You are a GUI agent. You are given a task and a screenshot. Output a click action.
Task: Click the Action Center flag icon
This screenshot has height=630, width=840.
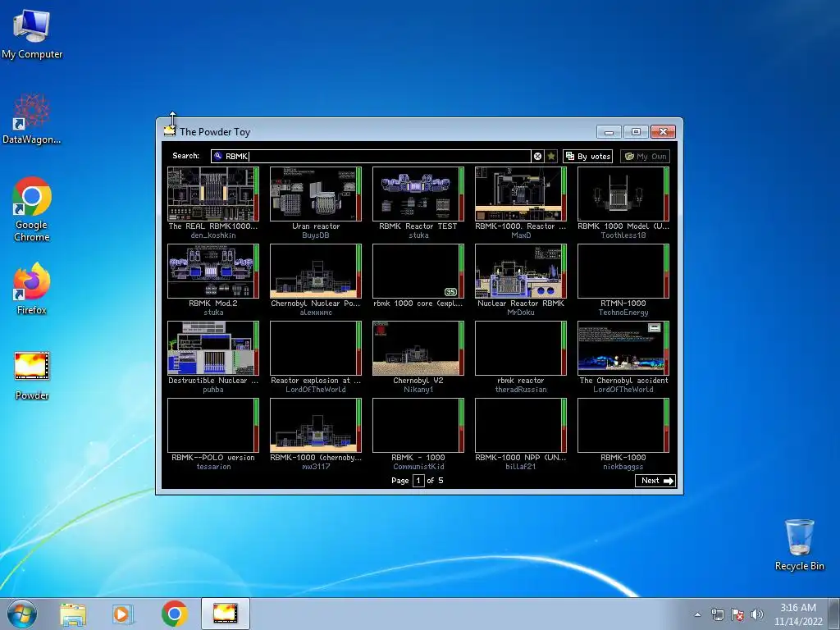[737, 614]
